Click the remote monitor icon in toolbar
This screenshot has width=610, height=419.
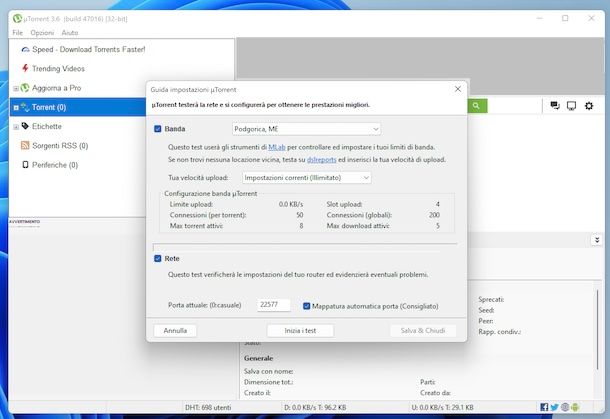coord(571,106)
